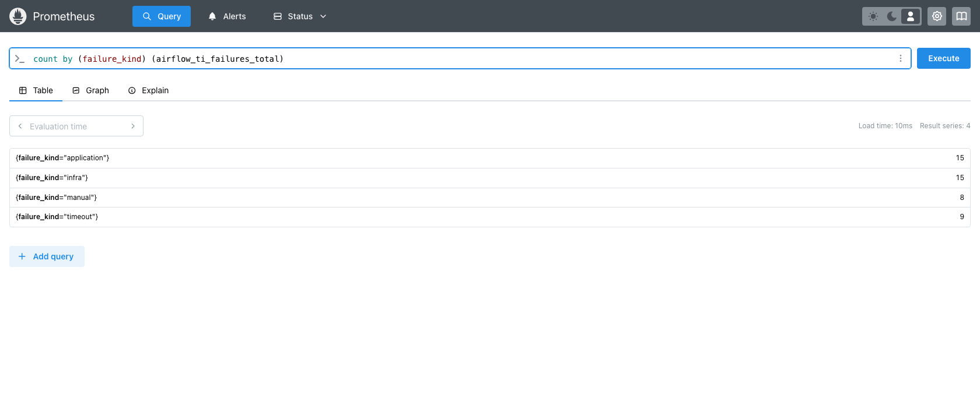Click the Prometheus flame logo
This screenshot has height=408, width=980.
pyautogui.click(x=18, y=16)
